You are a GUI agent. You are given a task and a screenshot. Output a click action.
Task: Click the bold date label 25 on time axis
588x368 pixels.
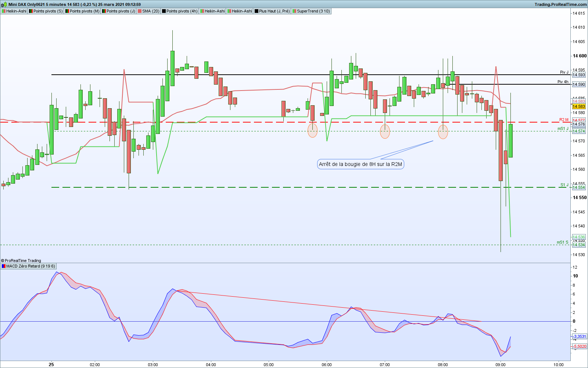(x=51, y=365)
